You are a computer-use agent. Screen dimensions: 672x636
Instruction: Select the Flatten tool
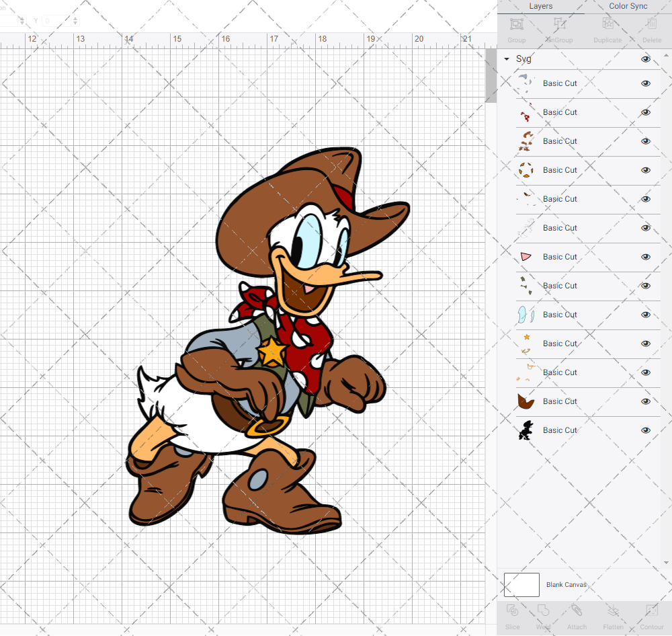click(614, 610)
